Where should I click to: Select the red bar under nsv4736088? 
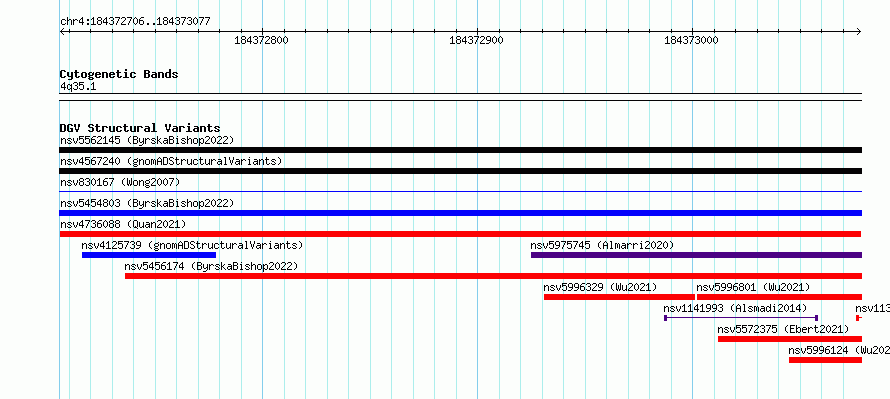tap(460, 234)
